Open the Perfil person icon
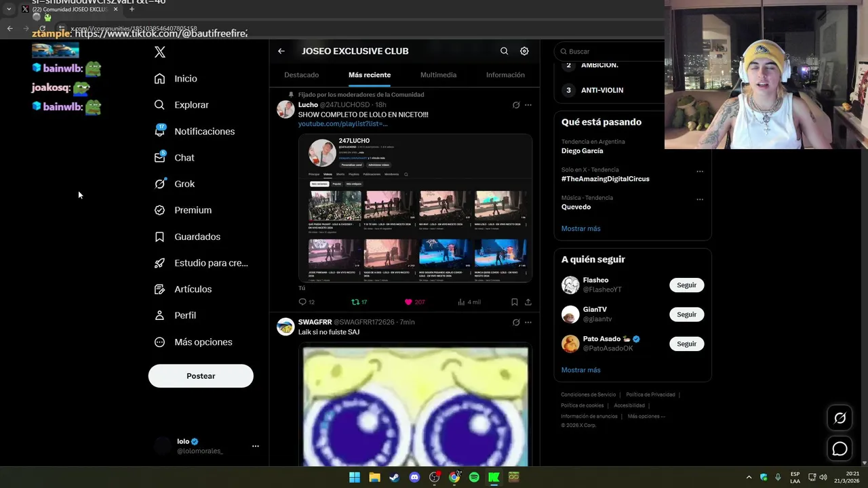The image size is (868, 488). (x=159, y=315)
